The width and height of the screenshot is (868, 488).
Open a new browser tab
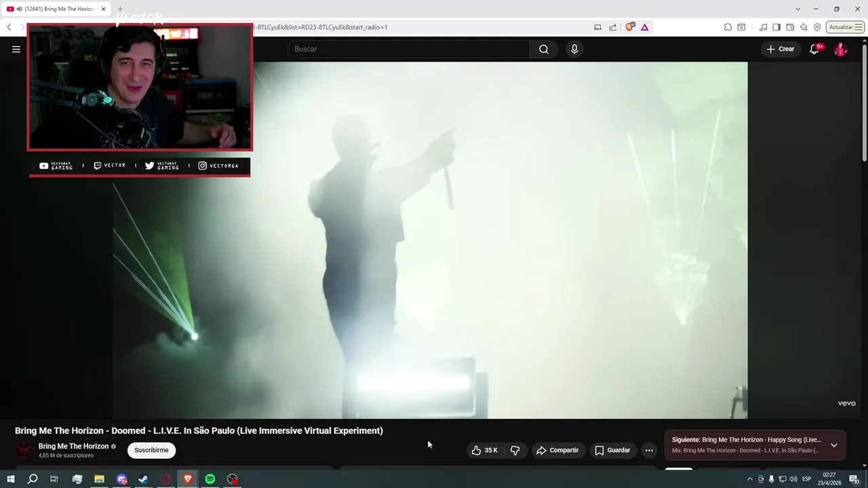point(120,9)
